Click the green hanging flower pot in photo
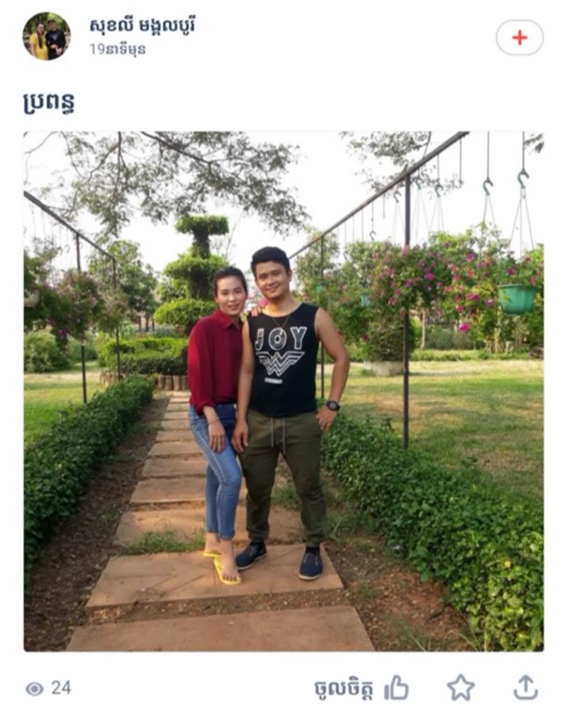 click(x=517, y=299)
